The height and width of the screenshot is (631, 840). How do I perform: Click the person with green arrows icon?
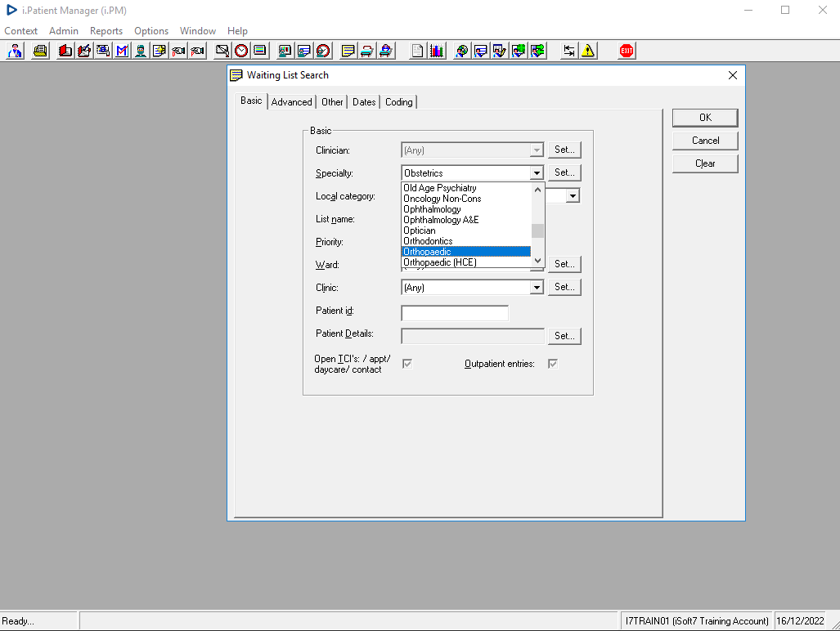coord(537,51)
